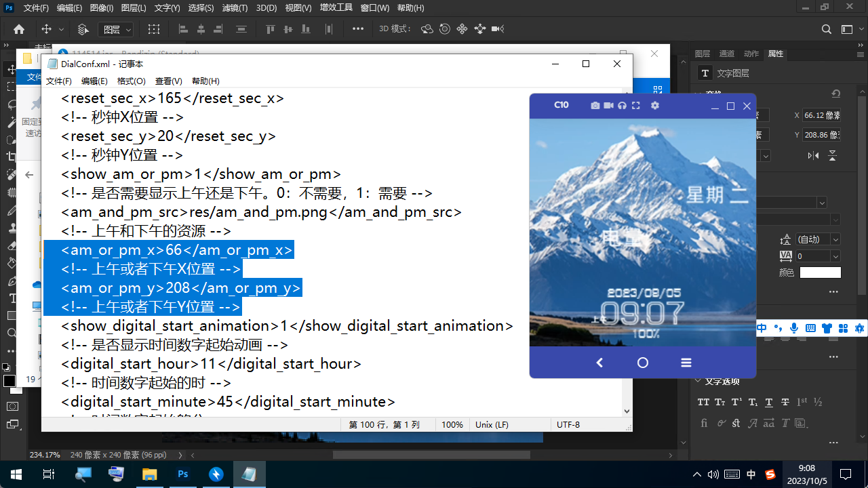The height and width of the screenshot is (488, 868).
Task: Switch to the 通道 panel tab
Action: [726, 54]
